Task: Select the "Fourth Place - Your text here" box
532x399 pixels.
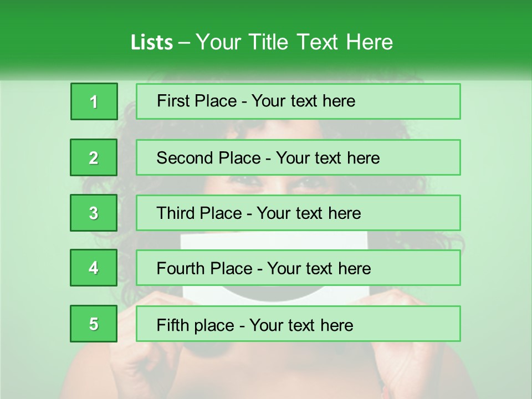Action: pyautogui.click(x=298, y=268)
